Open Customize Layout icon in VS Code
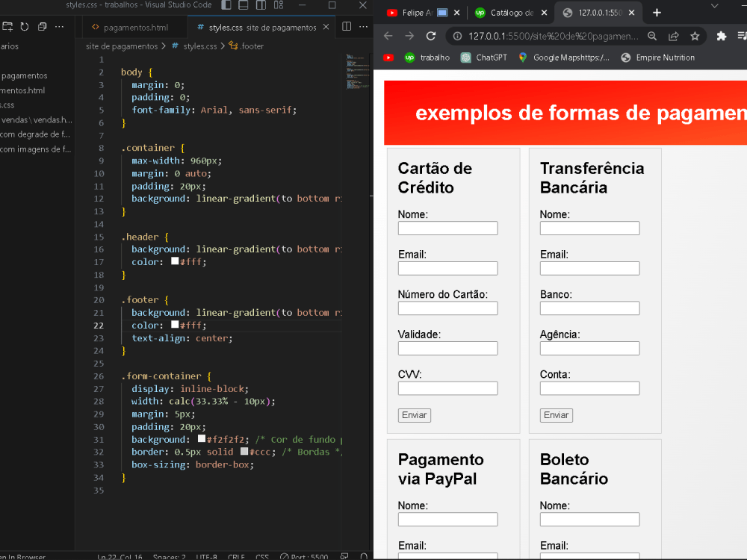This screenshot has width=747, height=560. point(279,5)
